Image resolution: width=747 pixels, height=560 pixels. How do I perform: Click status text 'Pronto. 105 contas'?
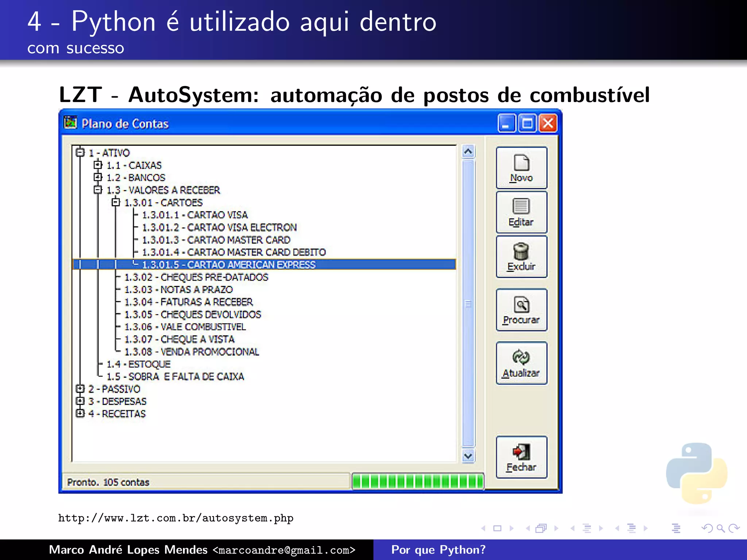[108, 482]
